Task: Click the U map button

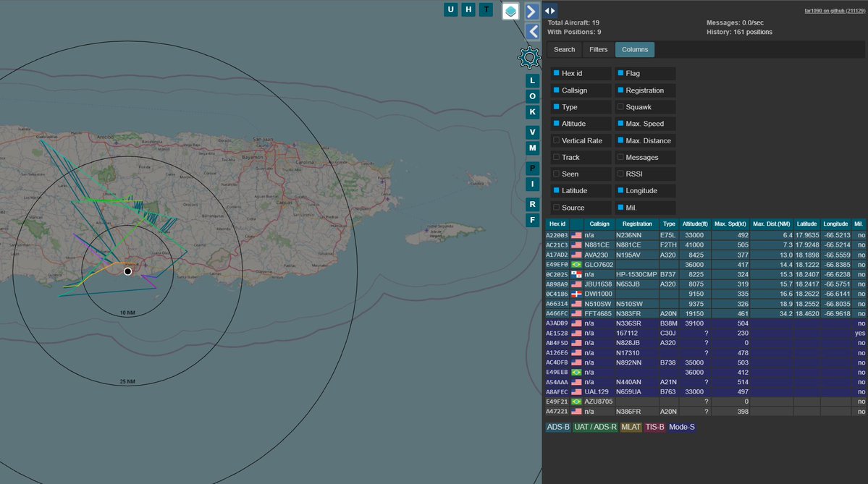Action: point(450,9)
